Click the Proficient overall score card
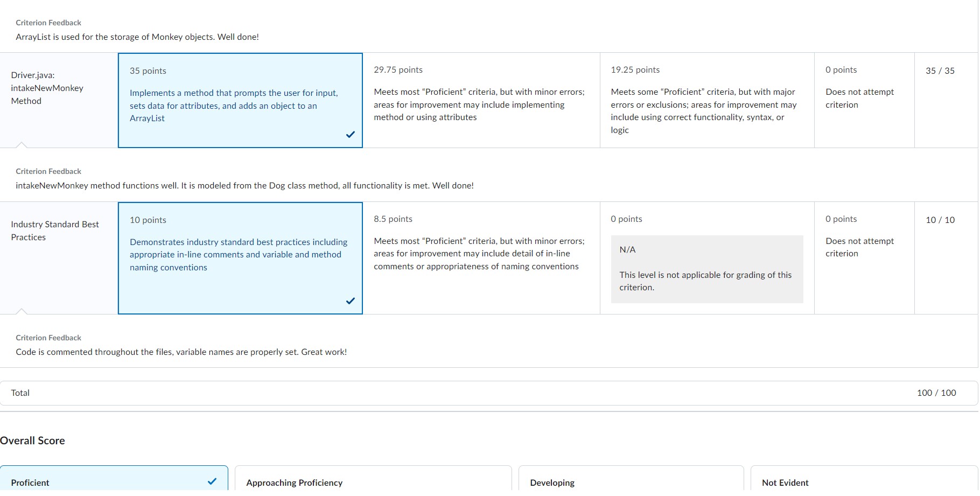The width and height of the screenshot is (980, 496). click(x=114, y=483)
